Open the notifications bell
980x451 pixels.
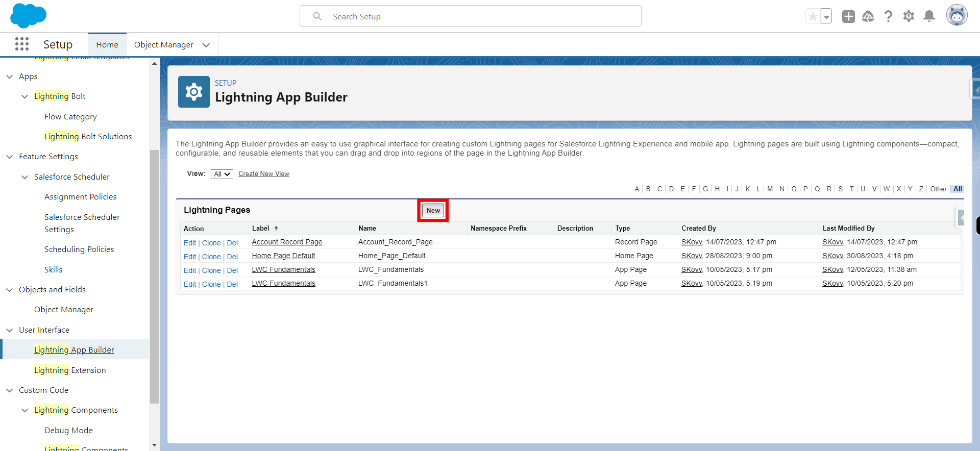pos(929,16)
